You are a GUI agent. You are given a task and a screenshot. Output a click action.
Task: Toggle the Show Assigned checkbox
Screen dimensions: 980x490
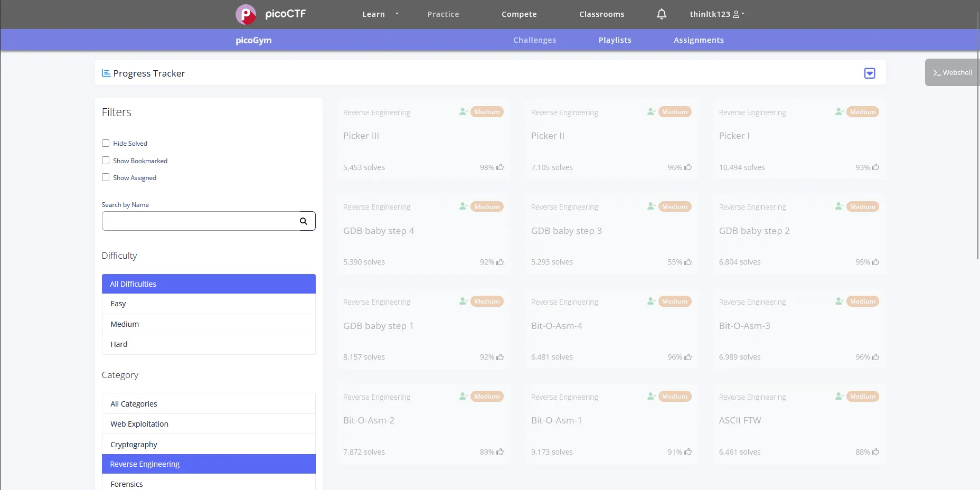pos(106,177)
